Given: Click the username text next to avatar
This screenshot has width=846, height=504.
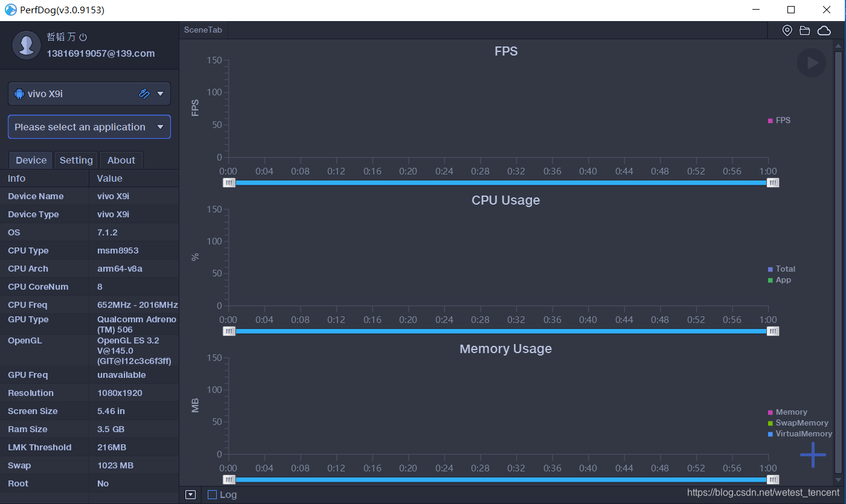Looking at the screenshot, I should 62,37.
